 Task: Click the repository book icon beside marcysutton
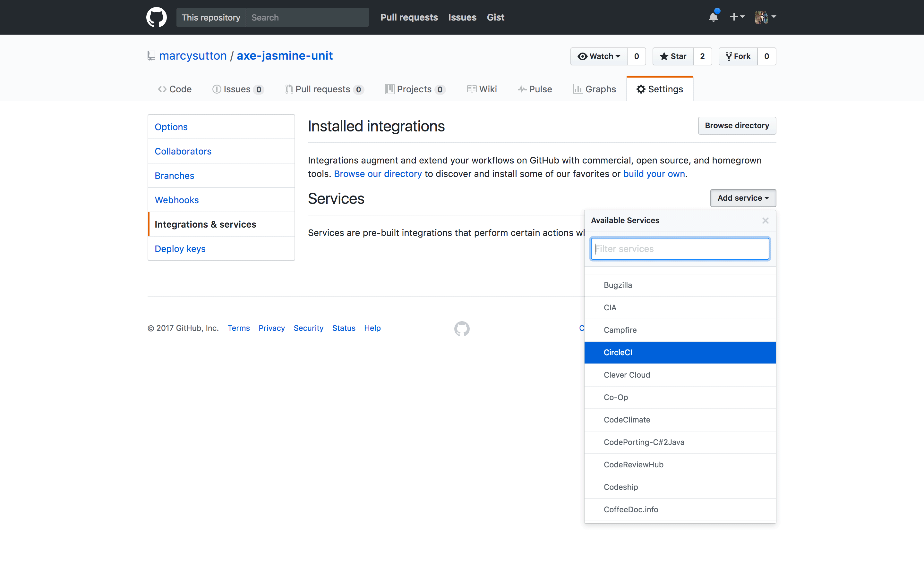[x=151, y=55]
